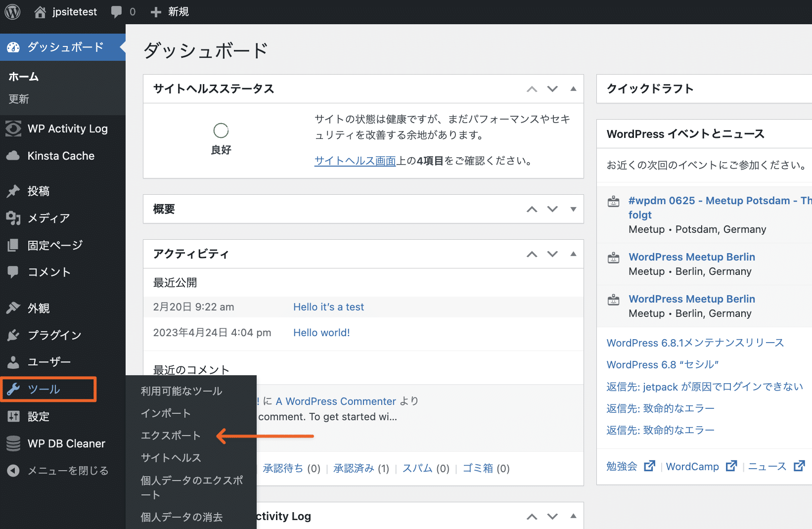Collapse the サイトヘルスステータス panel
Screen dimensions: 812x529
573,88
